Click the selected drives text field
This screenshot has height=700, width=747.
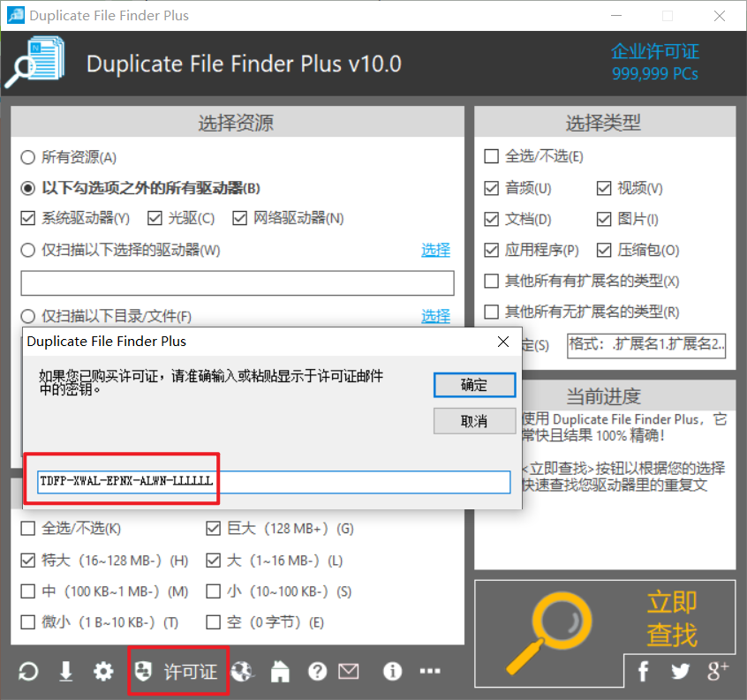point(238,283)
